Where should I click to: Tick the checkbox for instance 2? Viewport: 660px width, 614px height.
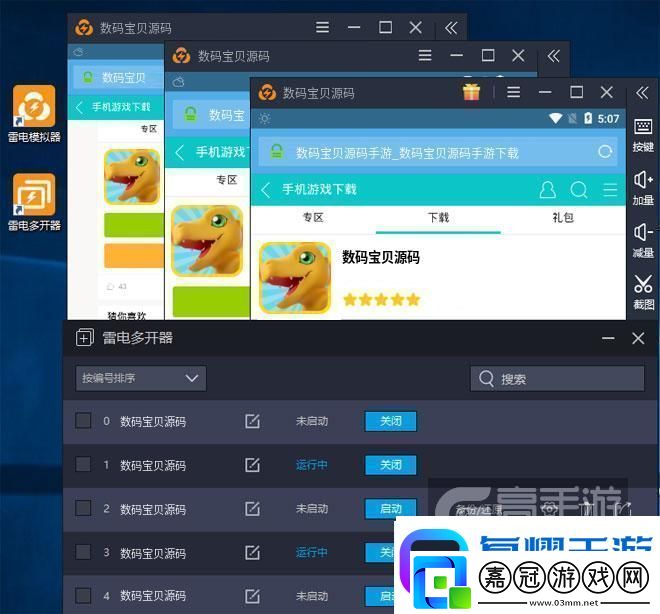point(83,508)
